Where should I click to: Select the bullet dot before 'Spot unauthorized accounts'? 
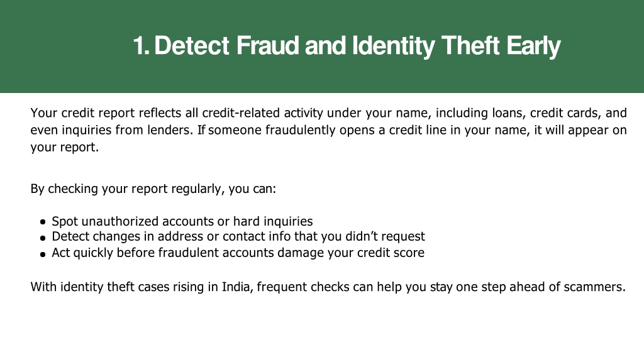[x=43, y=222]
